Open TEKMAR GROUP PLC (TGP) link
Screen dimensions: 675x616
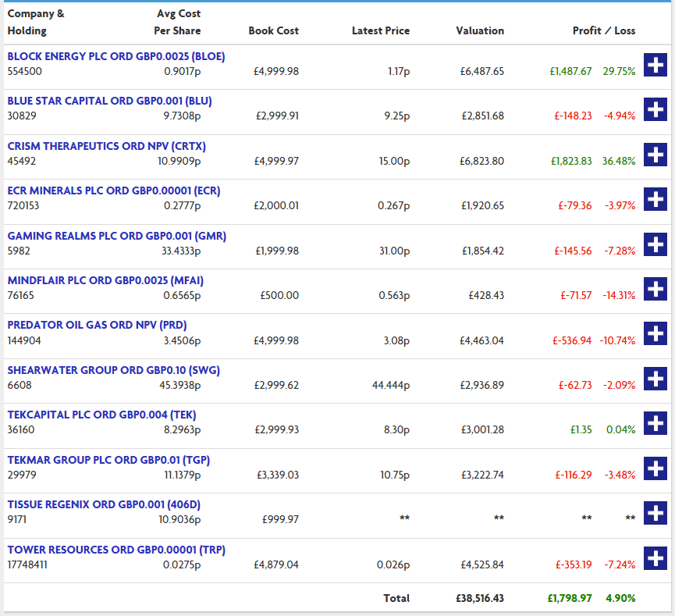[x=108, y=460]
